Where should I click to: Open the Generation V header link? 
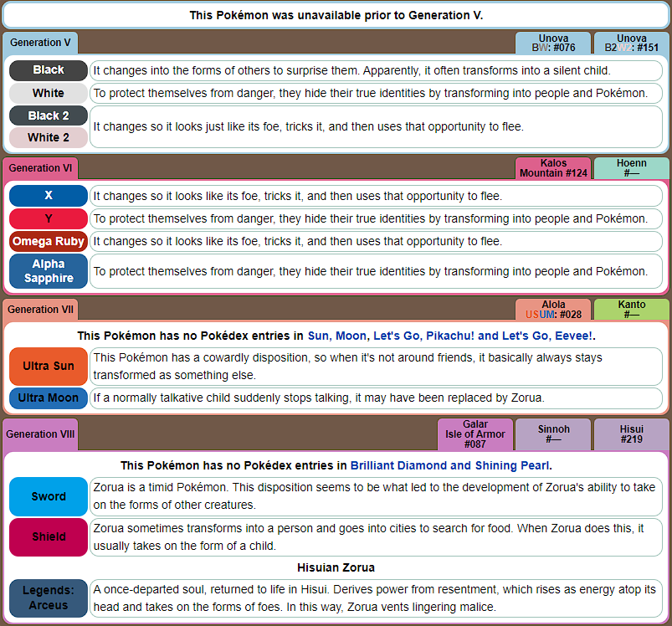pyautogui.click(x=40, y=43)
